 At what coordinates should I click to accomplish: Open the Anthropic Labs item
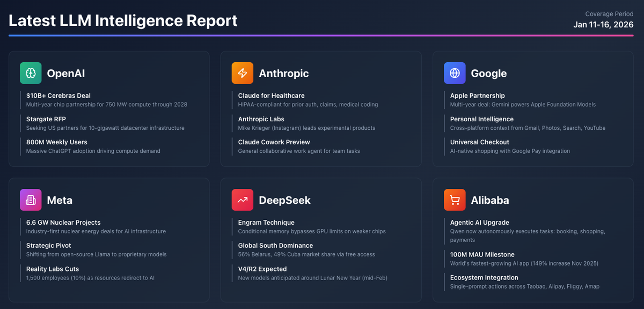261,119
